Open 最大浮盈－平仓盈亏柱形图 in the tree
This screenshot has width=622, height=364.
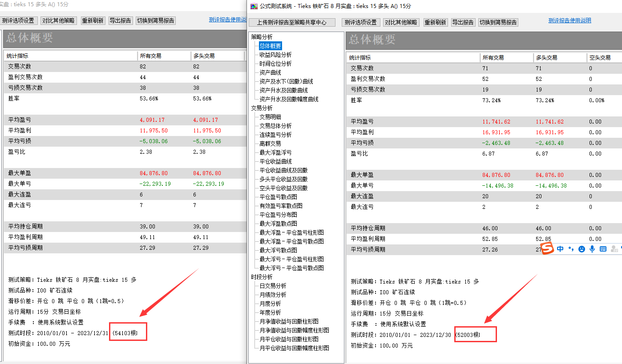pyautogui.click(x=292, y=232)
